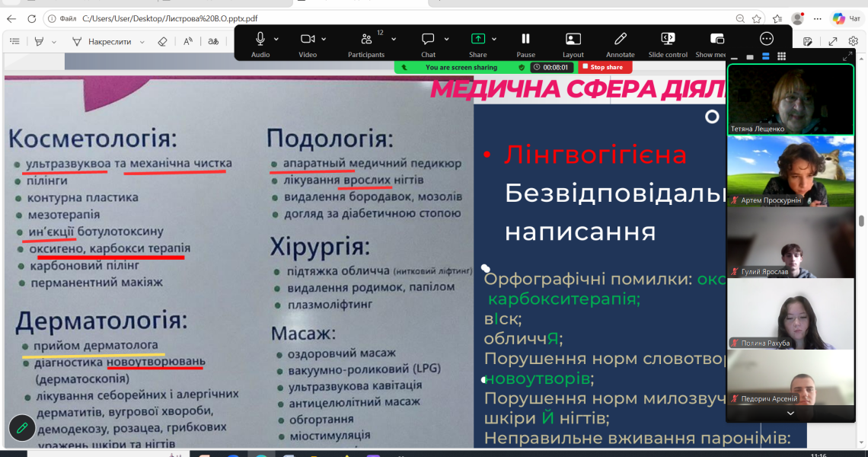Click 'карбокситерапія;' green text

[x=564, y=299]
